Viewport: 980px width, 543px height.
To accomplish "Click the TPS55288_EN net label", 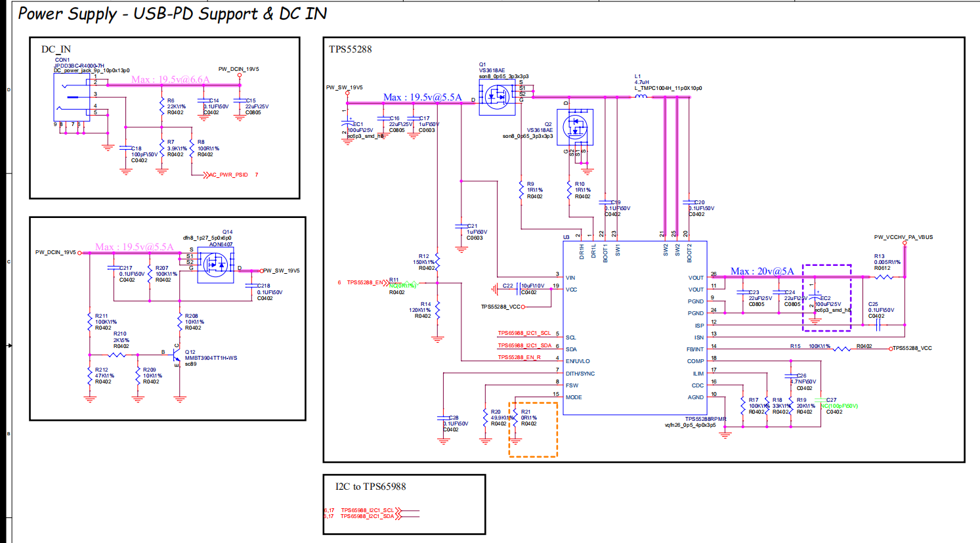I will [365, 283].
